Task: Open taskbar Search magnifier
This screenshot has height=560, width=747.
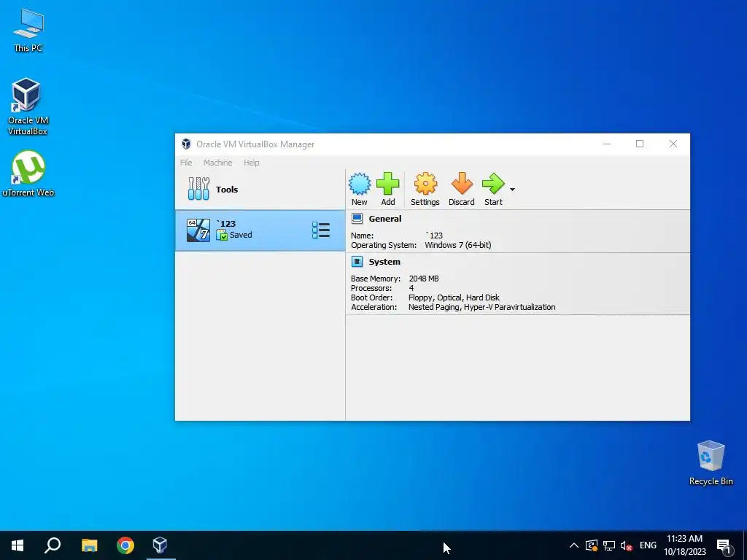Action: click(53, 545)
